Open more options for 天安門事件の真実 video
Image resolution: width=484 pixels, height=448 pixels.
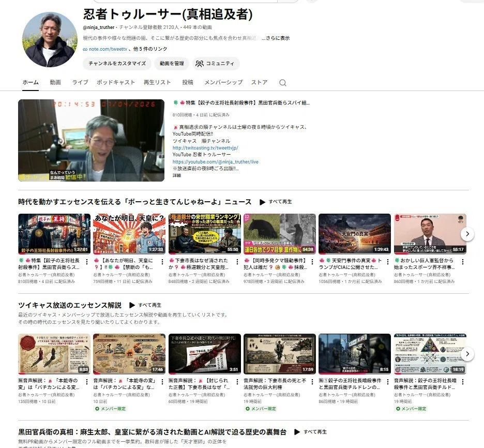pos(388,262)
